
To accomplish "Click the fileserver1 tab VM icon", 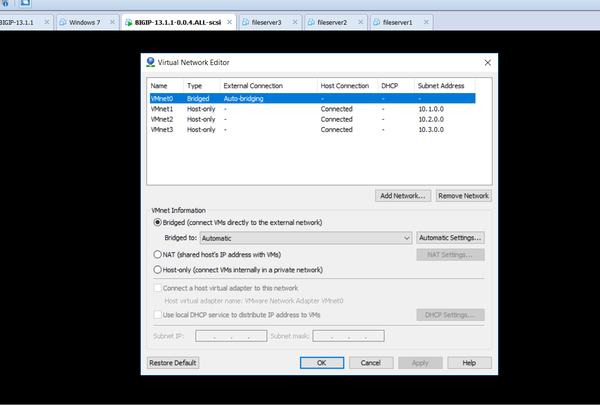I will click(377, 22).
